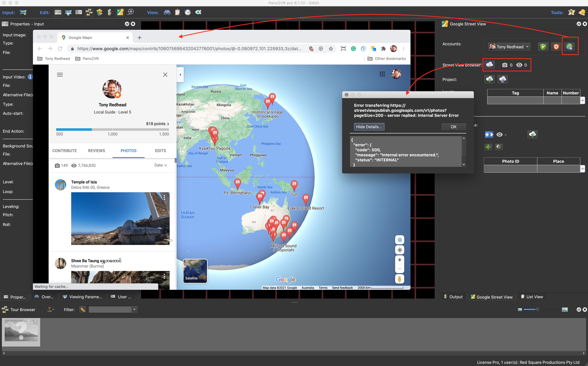This screenshot has width=588, height=366.
Task: Click OK in the error dialog
Action: (453, 127)
